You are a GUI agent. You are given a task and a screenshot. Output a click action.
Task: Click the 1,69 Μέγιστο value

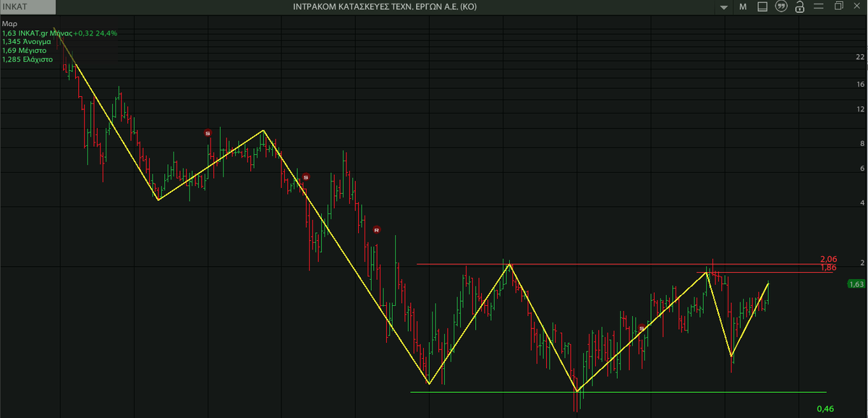coord(24,51)
